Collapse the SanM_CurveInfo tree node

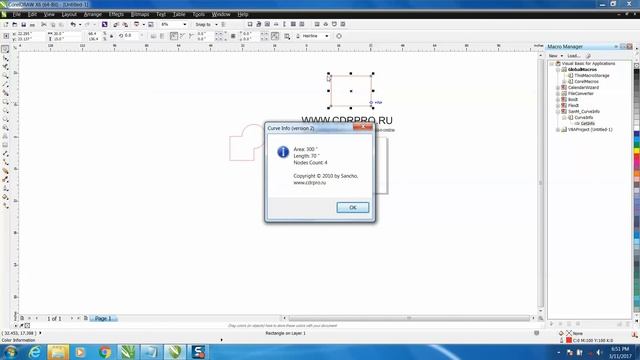558,111
